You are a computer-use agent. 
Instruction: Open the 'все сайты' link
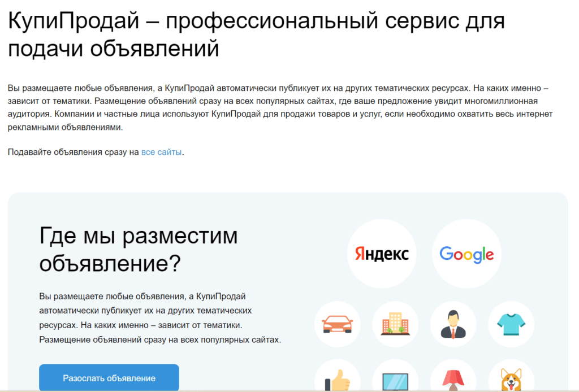pyautogui.click(x=161, y=152)
